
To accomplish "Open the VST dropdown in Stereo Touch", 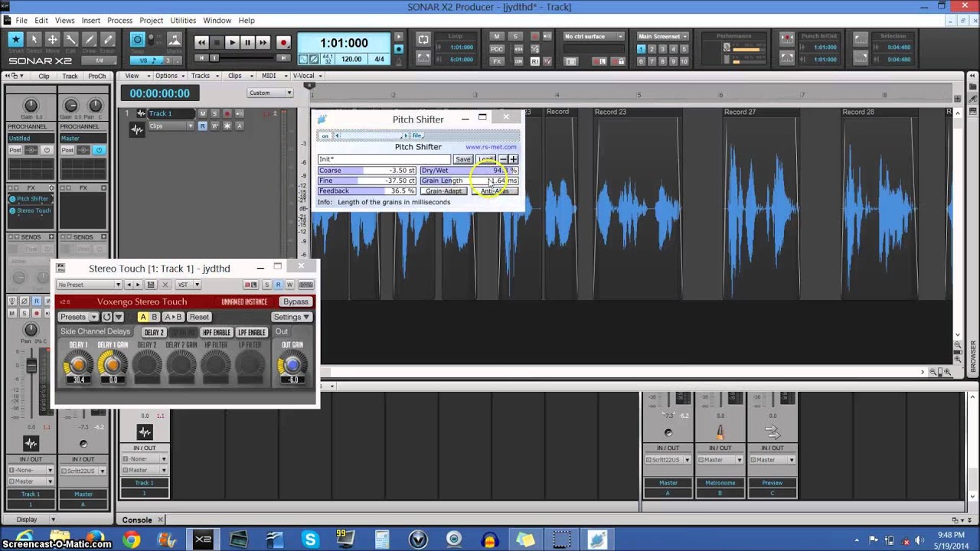I will point(187,285).
